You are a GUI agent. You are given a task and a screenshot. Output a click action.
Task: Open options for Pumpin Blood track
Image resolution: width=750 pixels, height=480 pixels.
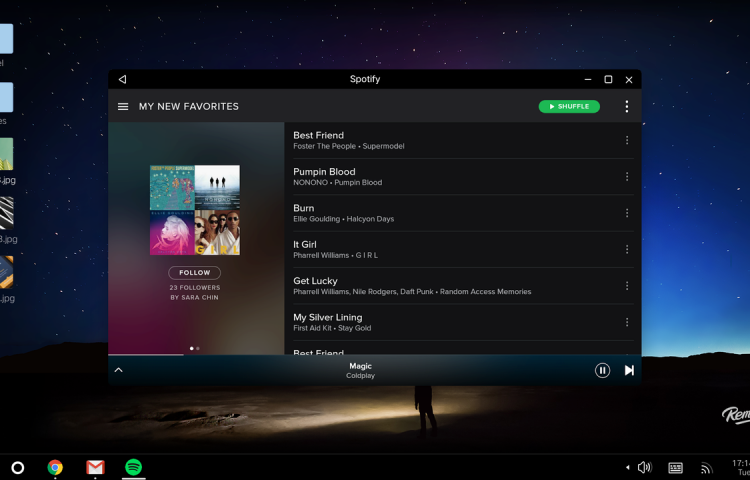pyautogui.click(x=627, y=177)
